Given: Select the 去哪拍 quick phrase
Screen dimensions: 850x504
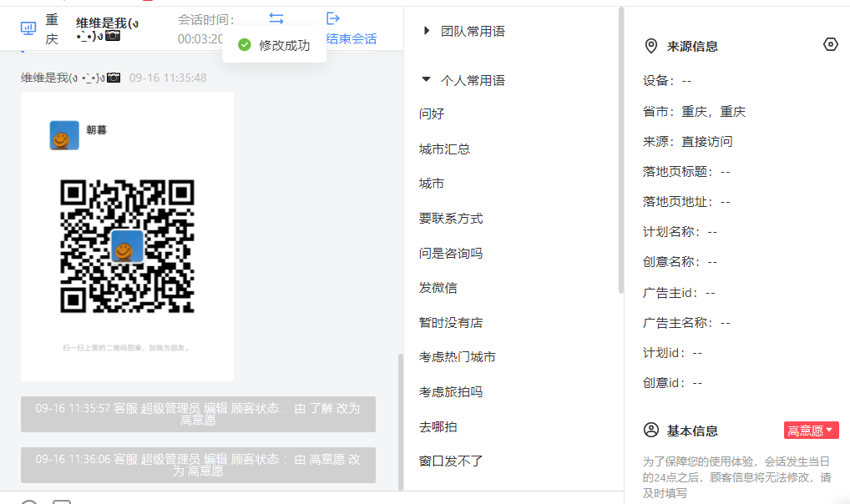Looking at the screenshot, I should 438,426.
